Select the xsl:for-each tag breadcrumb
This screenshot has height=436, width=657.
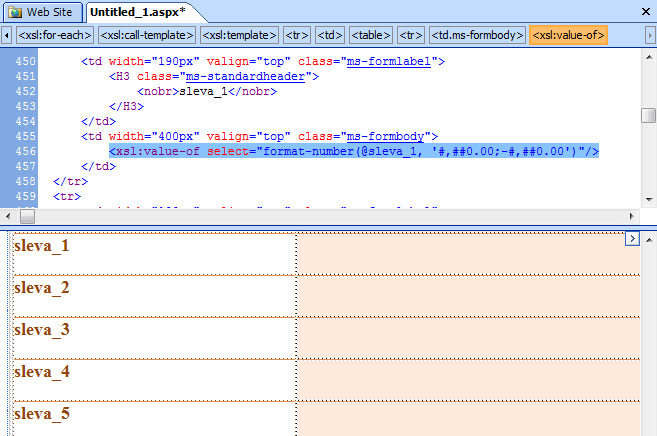(x=55, y=35)
